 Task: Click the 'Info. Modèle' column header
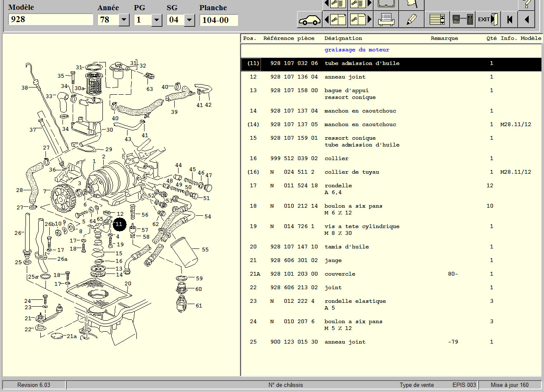point(521,38)
